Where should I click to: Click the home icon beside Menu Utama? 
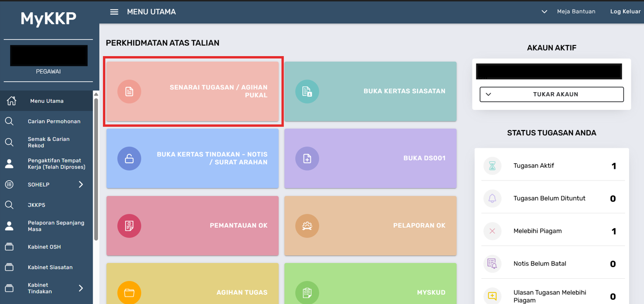(11, 101)
